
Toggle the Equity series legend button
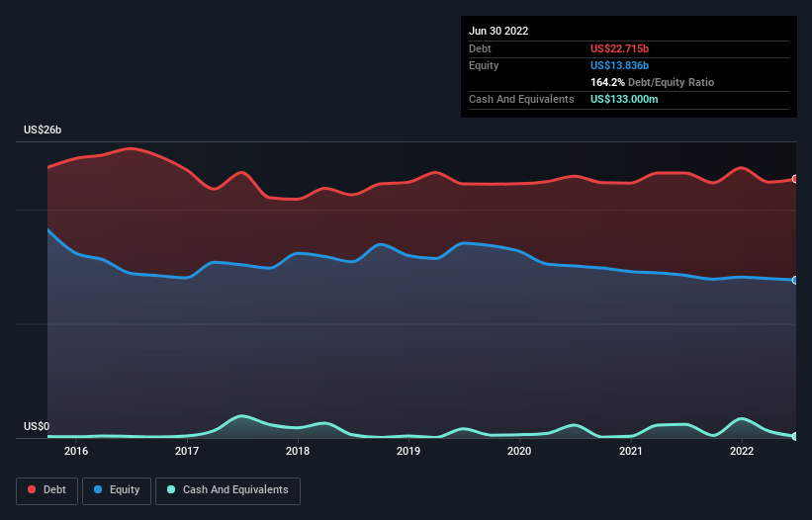[x=117, y=490]
